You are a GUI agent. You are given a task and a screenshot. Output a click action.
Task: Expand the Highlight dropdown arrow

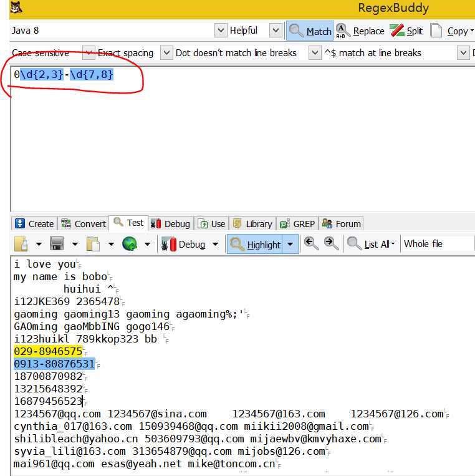(290, 245)
